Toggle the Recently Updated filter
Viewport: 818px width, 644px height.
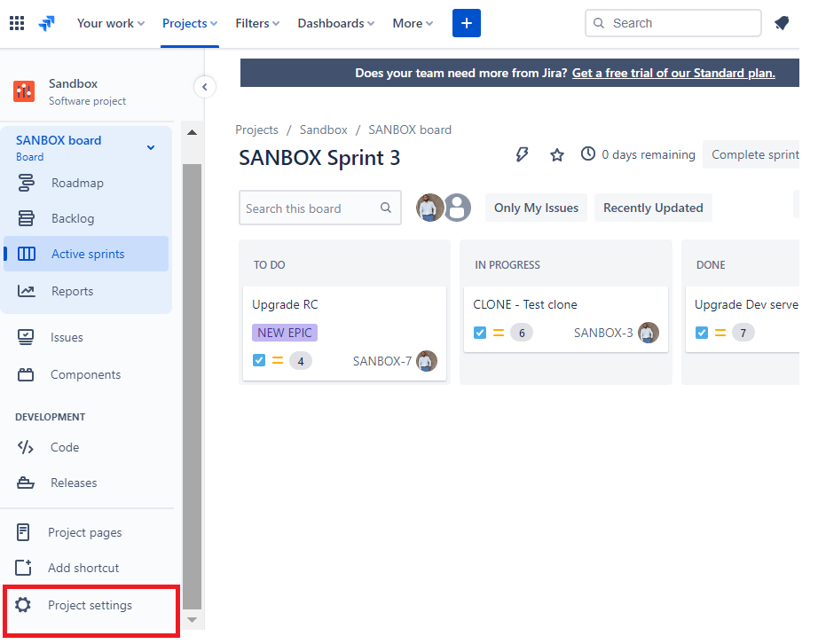pyautogui.click(x=653, y=208)
